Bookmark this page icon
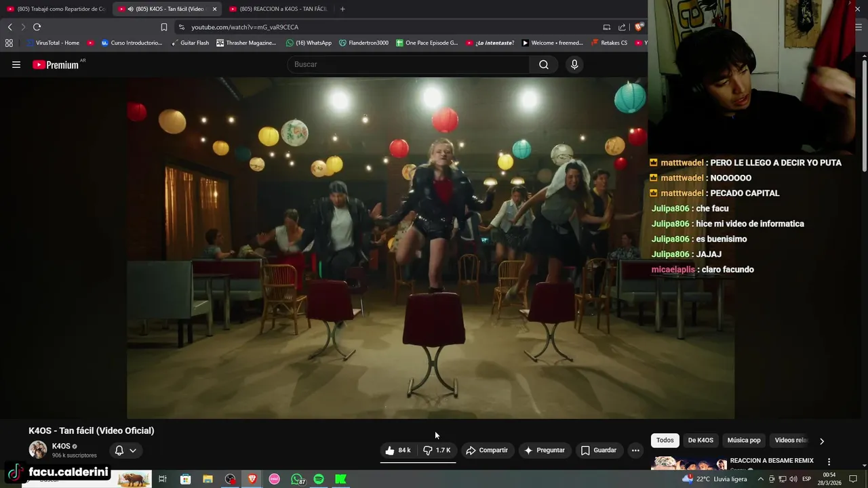Viewport: 868px width, 488px height. pos(163,27)
